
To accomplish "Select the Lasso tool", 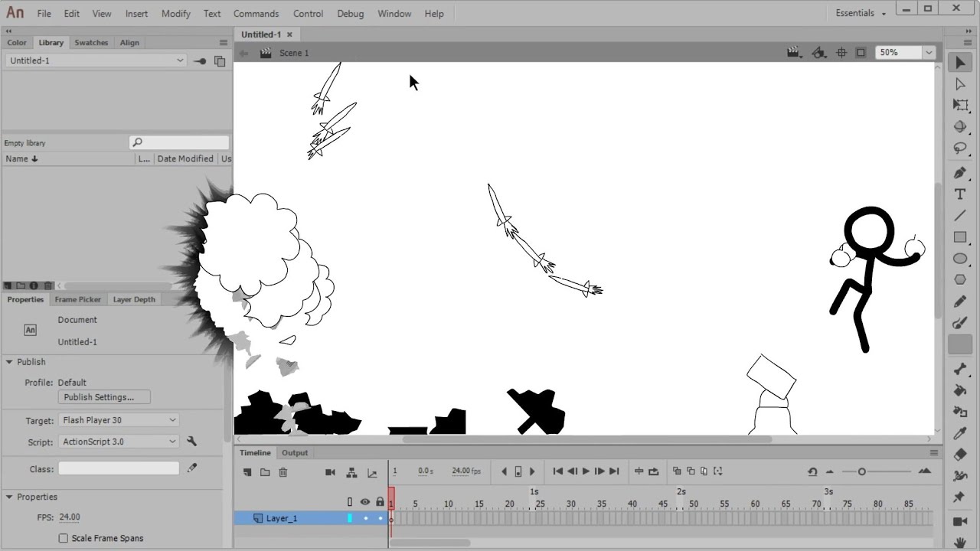I will [960, 148].
